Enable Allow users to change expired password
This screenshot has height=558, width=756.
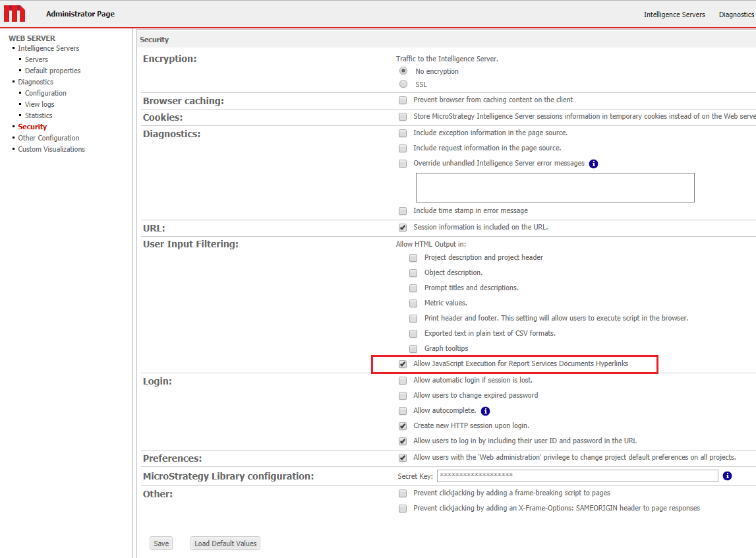(402, 395)
